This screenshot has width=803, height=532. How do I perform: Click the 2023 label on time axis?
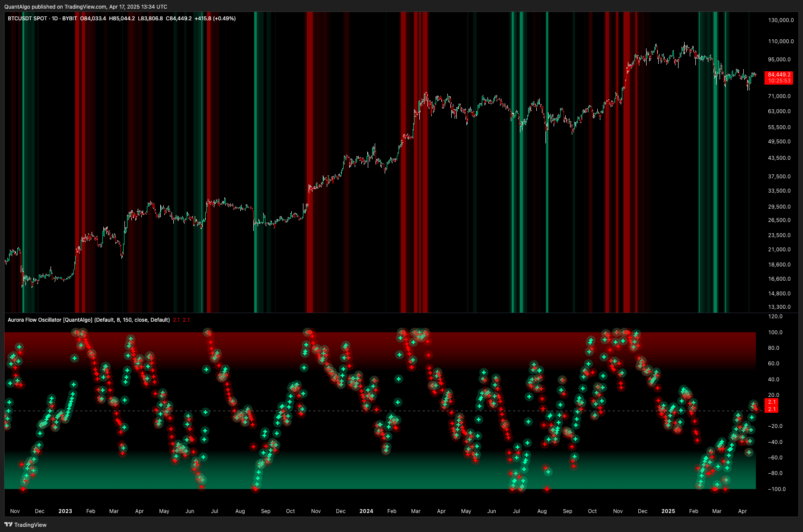click(x=65, y=511)
